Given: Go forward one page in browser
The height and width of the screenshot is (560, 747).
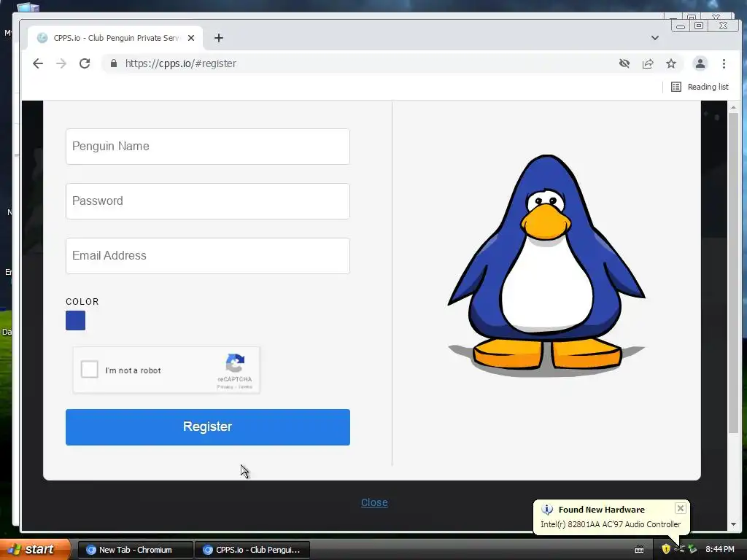Looking at the screenshot, I should click(x=61, y=63).
